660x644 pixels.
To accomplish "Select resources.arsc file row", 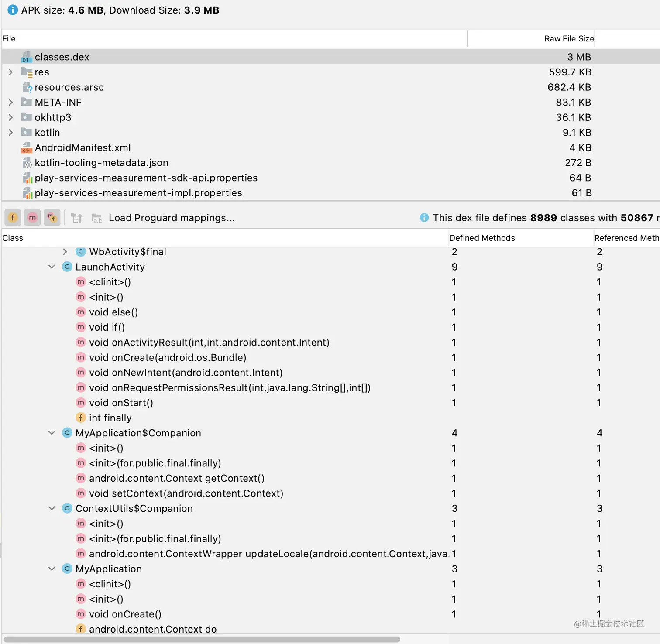I will click(x=330, y=87).
